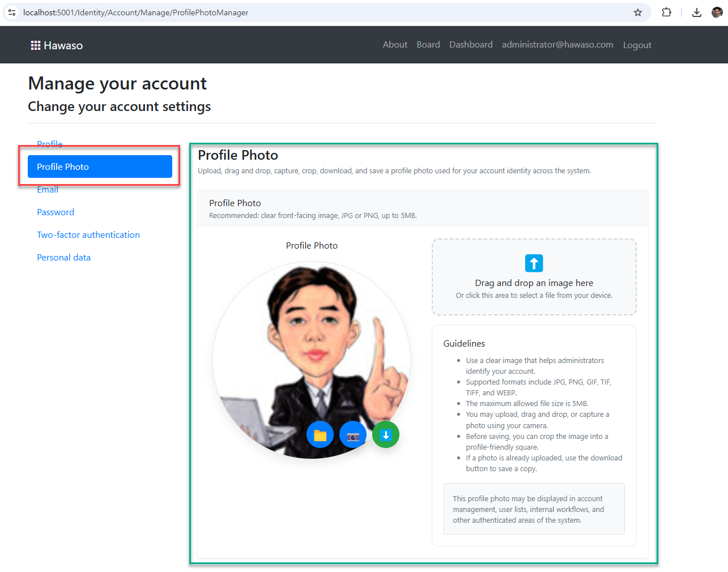Click the folder icon to browse for a photo
728x572 pixels.
pyautogui.click(x=320, y=435)
